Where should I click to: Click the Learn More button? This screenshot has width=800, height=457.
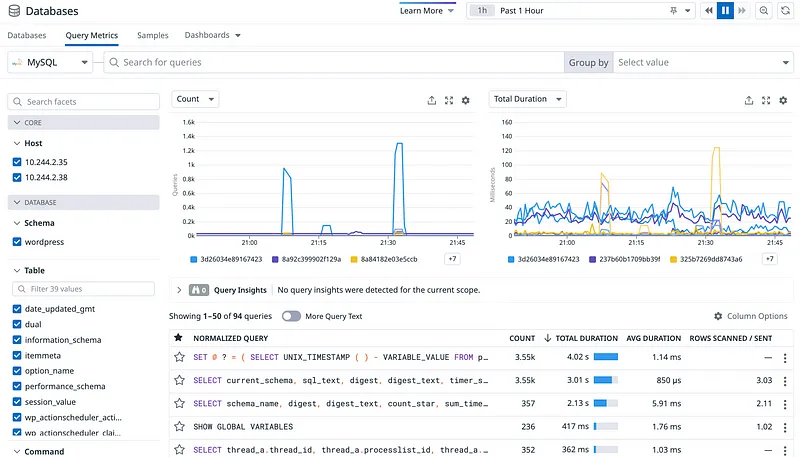pyautogui.click(x=427, y=10)
